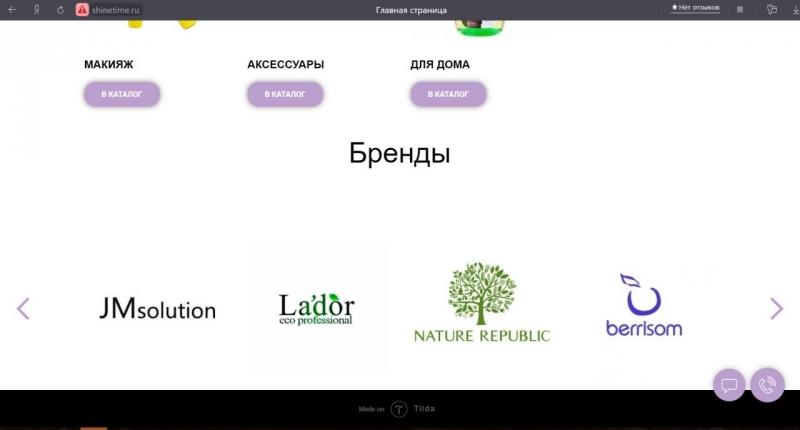Show previous brands with the left arrow
Image resolution: width=800 pixels, height=430 pixels.
point(23,309)
